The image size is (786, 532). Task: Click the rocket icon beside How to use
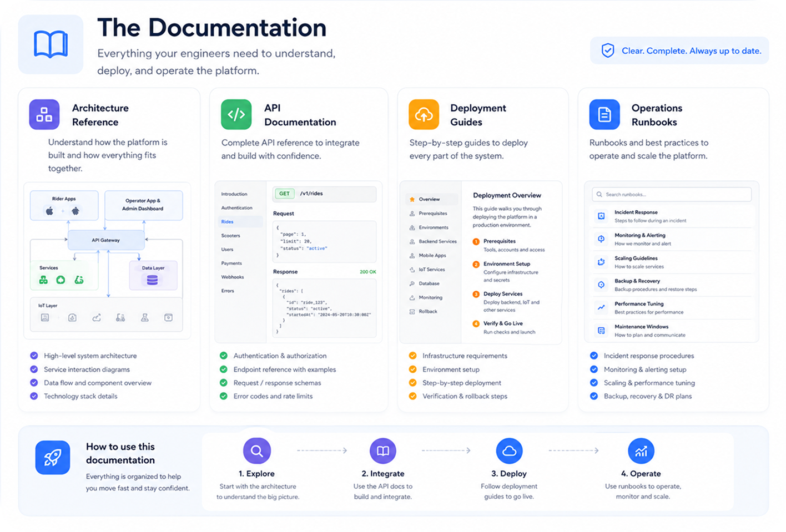point(53,458)
